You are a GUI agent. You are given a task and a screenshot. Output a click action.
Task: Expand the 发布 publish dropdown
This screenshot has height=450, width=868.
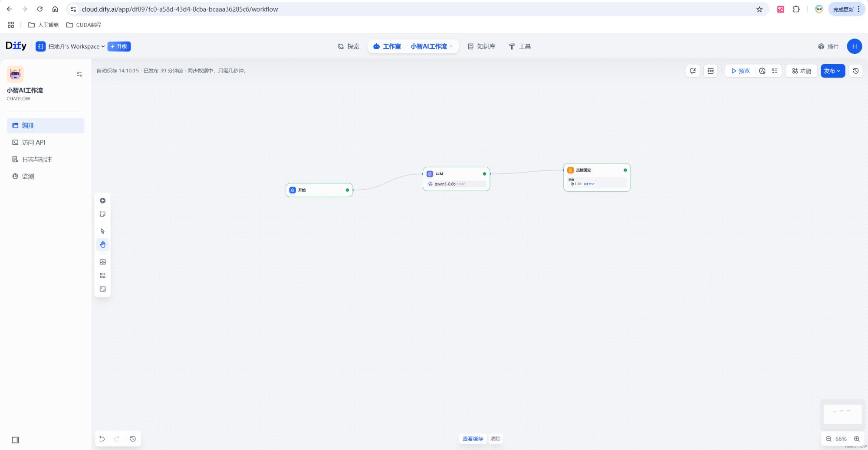832,71
